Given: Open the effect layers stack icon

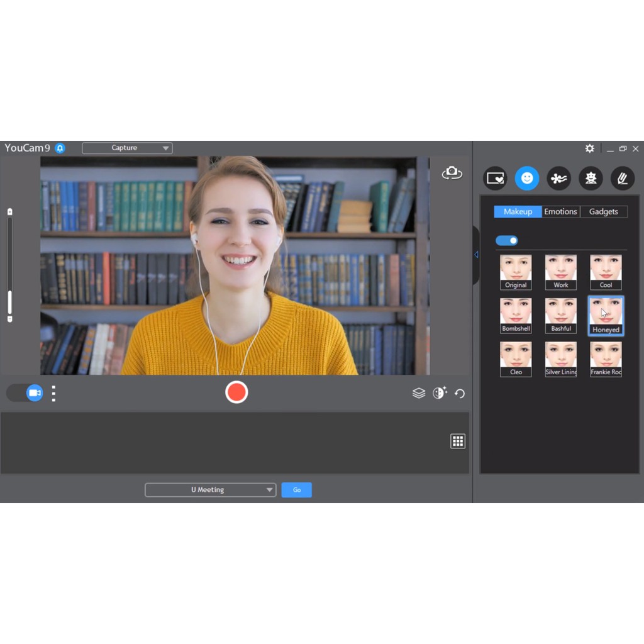Looking at the screenshot, I should (x=419, y=392).
